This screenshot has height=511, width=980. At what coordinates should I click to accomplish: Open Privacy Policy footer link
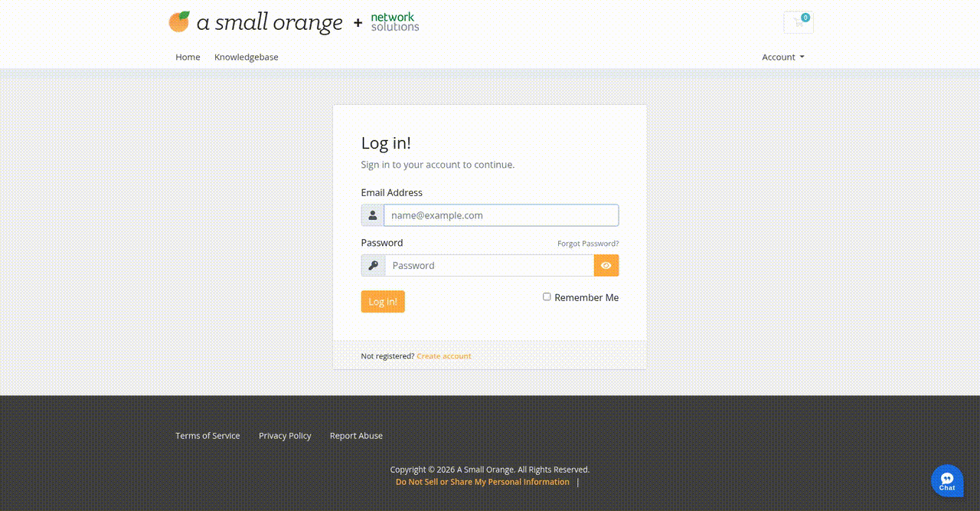pyautogui.click(x=285, y=435)
